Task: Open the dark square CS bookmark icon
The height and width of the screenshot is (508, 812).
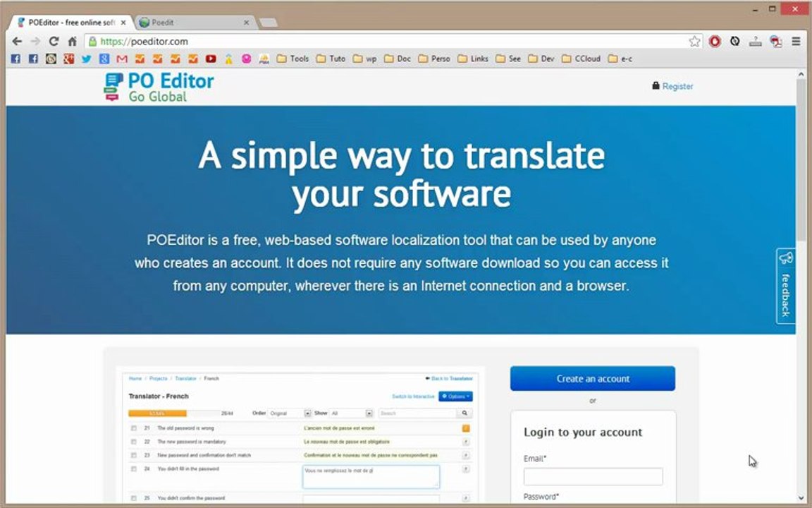Action: point(51,59)
